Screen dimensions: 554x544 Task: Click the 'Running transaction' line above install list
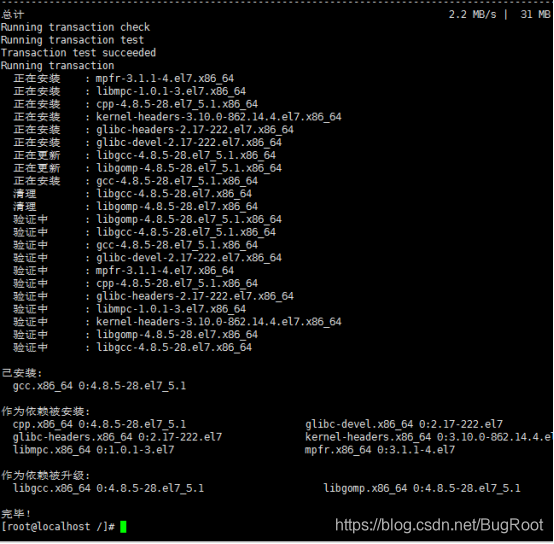coord(58,65)
